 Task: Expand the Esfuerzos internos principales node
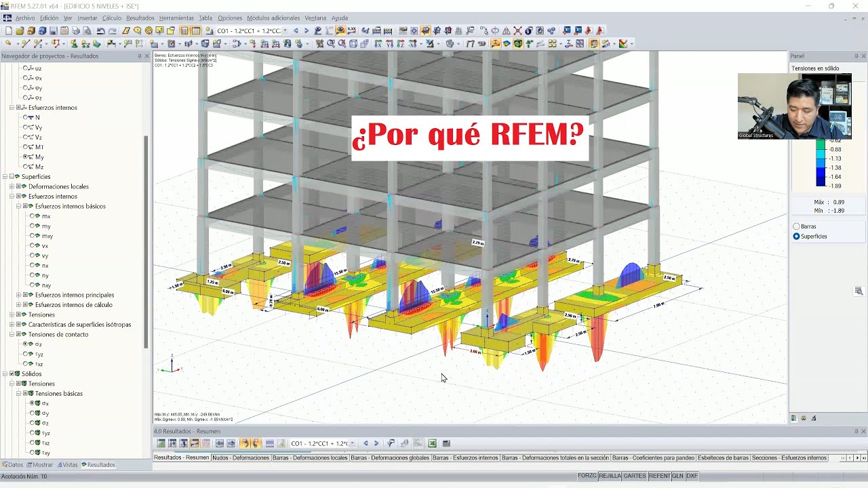point(18,295)
